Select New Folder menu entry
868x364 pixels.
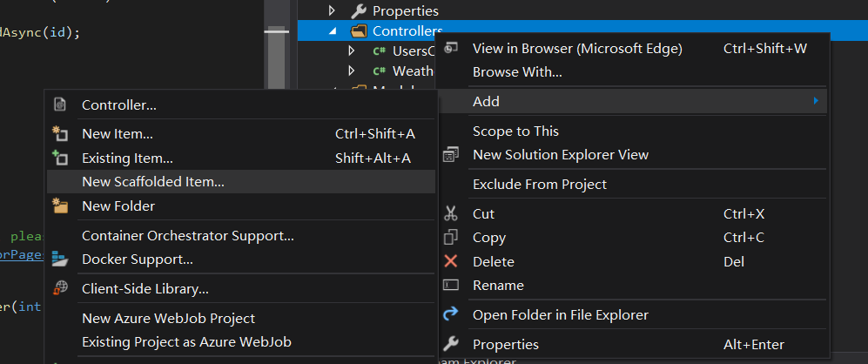(x=241, y=206)
